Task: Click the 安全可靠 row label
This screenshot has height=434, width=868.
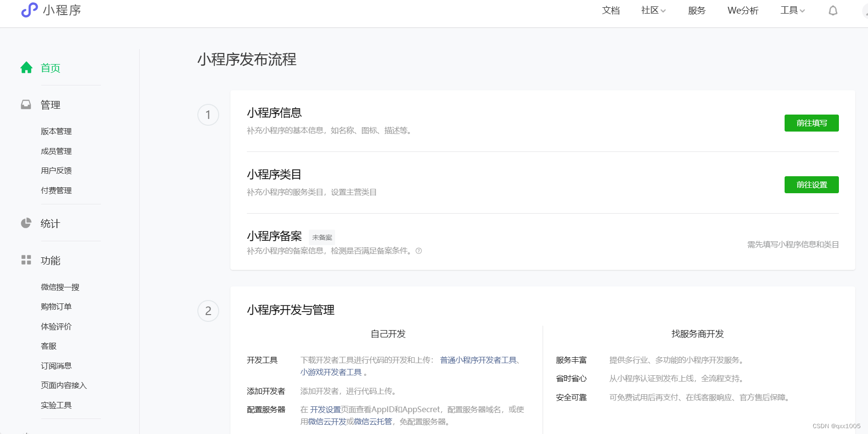Action: 571,397
